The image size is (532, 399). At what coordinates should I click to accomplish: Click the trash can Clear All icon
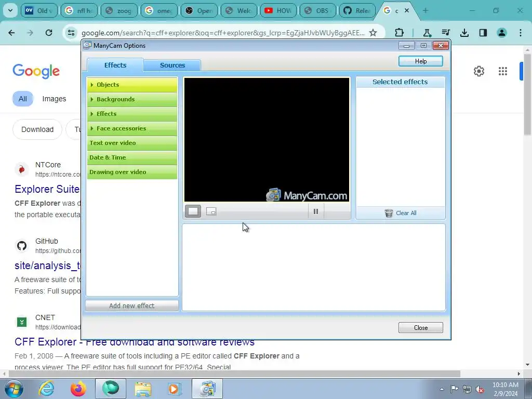coord(389,213)
